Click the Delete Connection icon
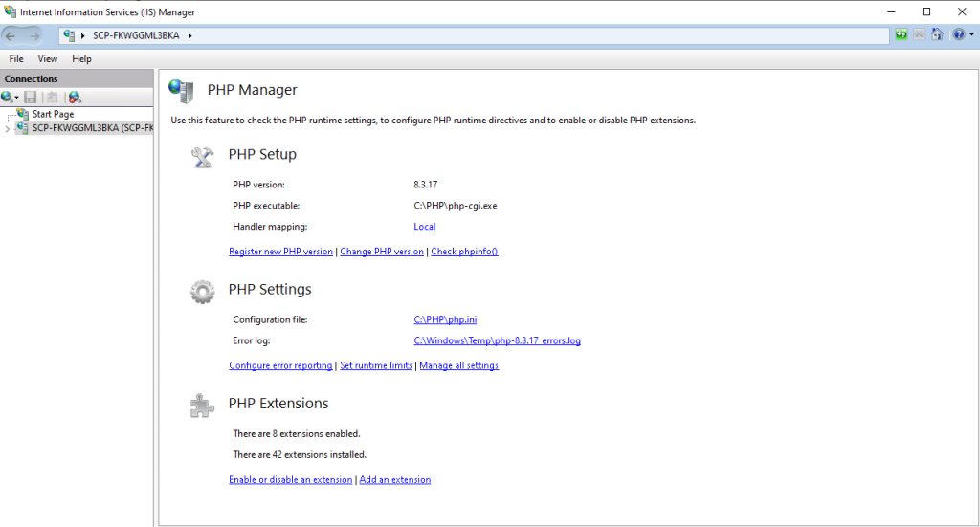The image size is (980, 527). click(x=75, y=97)
